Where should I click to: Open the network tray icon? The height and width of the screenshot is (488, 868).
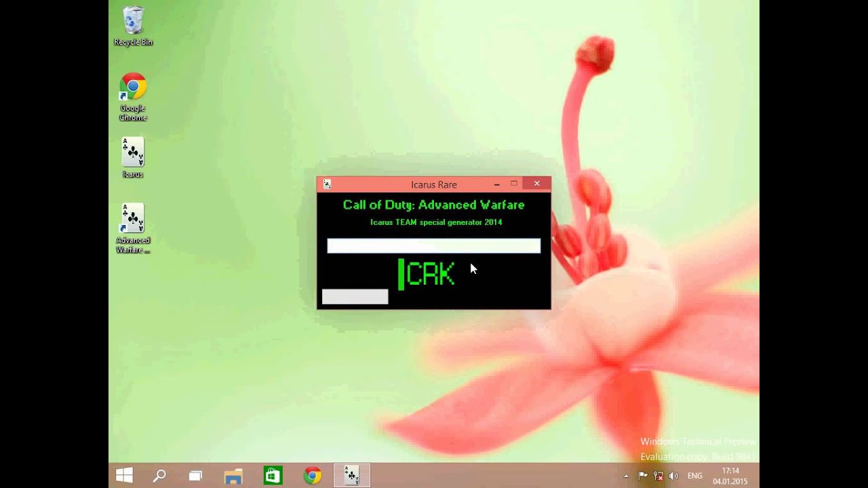(658, 476)
